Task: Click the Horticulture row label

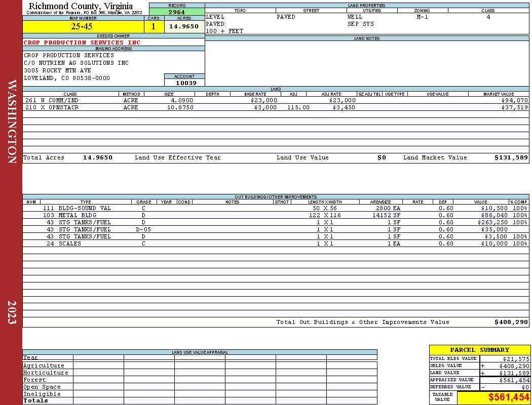Action: [46, 373]
